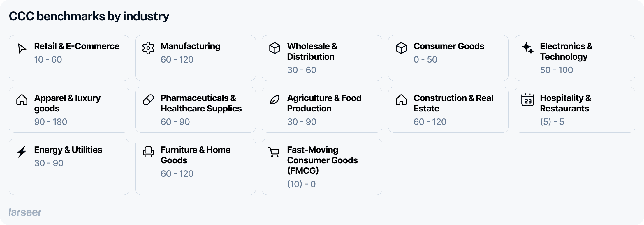Click the cursor icon beside Retail & E-Commerce
This screenshot has height=225, width=644.
22,48
